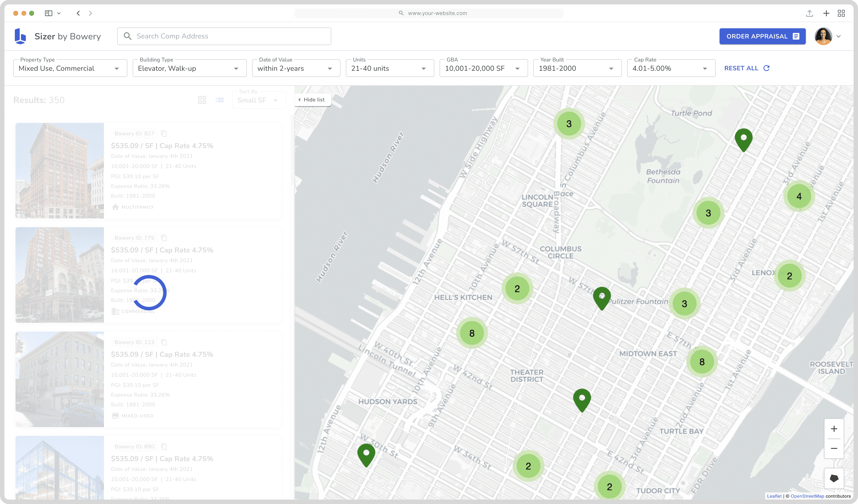Open the cluster of 8 near Hell's Kitchen
This screenshot has width=858, height=504.
click(472, 333)
